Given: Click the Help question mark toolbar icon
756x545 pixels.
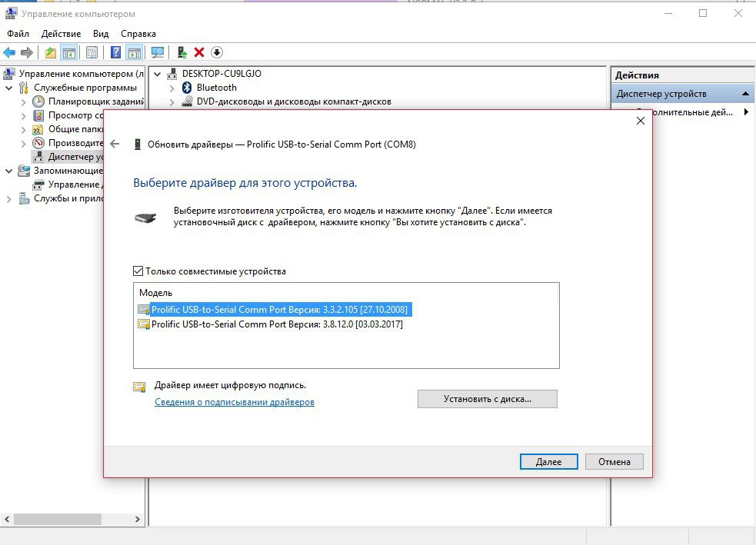Looking at the screenshot, I should (x=115, y=52).
